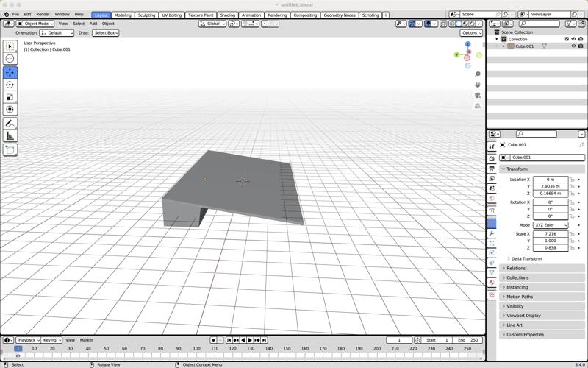
Task: Click the Location Y value field
Action: tap(551, 187)
